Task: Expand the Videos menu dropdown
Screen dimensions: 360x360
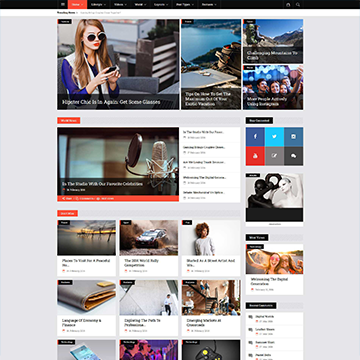Action: tap(120, 4)
